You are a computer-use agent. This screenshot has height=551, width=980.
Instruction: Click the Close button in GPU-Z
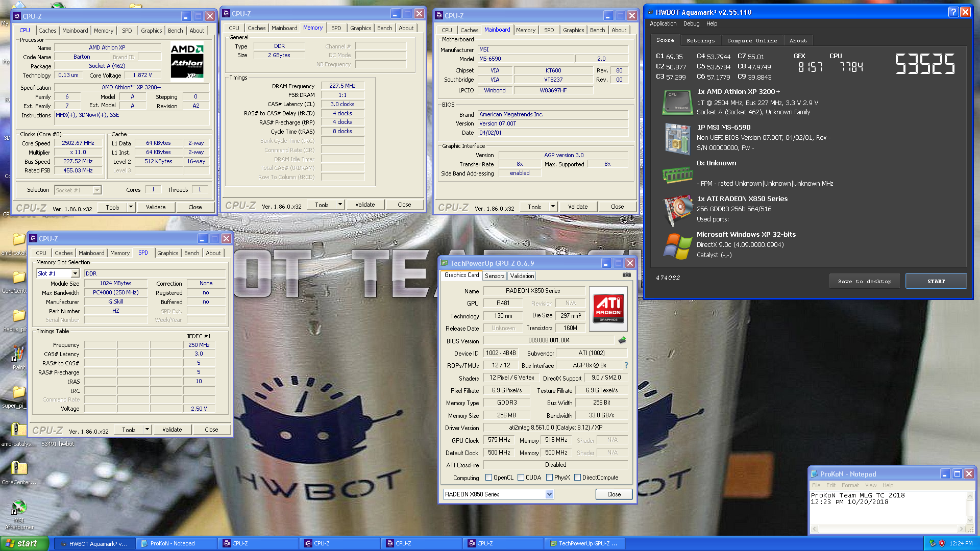614,494
